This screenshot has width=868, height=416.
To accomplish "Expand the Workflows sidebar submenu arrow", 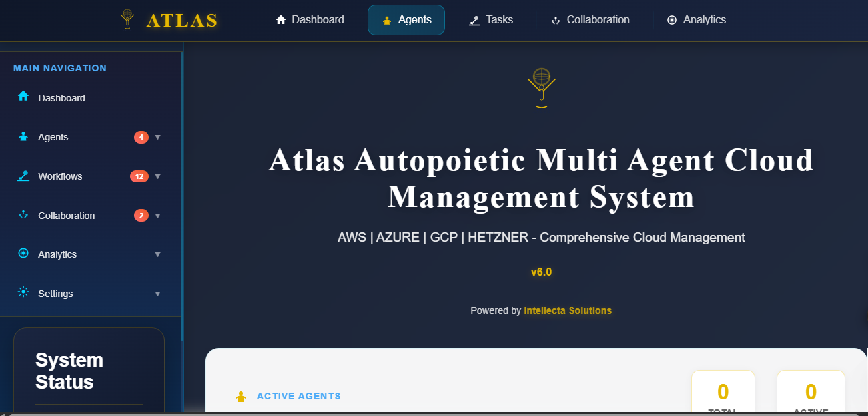I will click(x=158, y=176).
